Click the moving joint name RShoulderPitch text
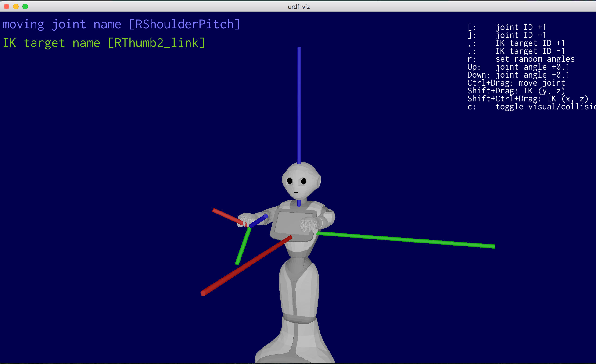 [121, 25]
